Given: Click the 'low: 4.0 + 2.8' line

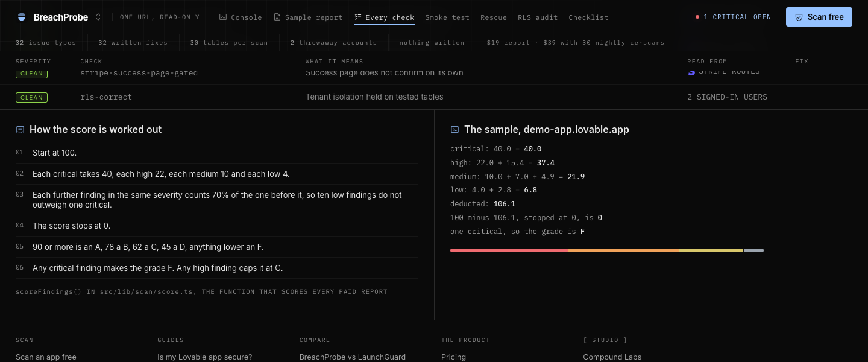Looking at the screenshot, I should tap(494, 190).
